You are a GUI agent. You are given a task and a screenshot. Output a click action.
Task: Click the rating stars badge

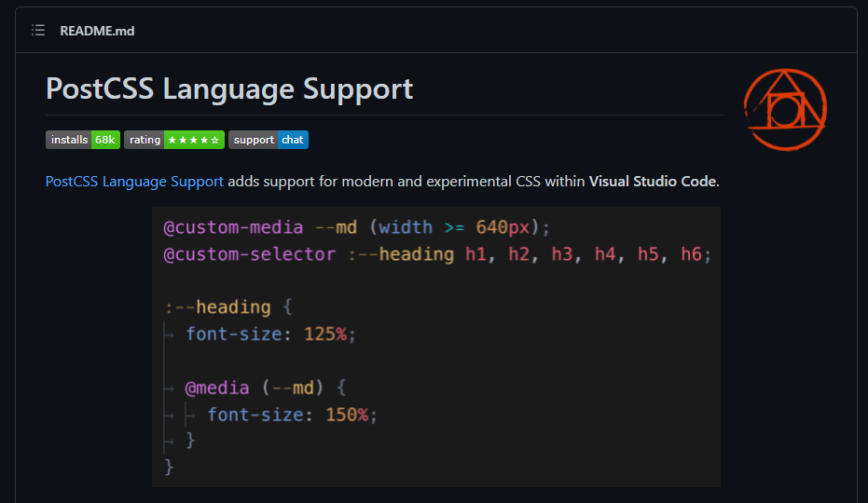(x=174, y=140)
